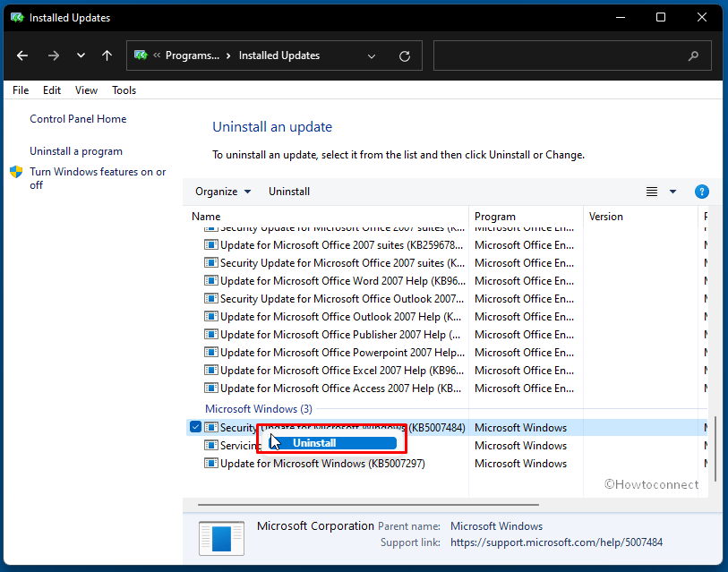This screenshot has height=572, width=728.
Task: Click the icon of Office Publisher 2007 Help update
Action: point(211,335)
